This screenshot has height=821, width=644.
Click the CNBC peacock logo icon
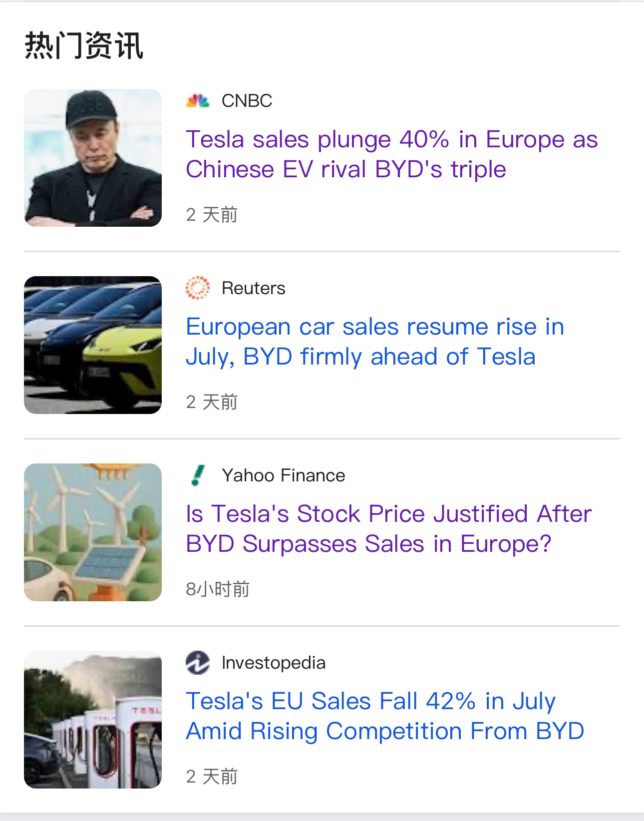pos(198,101)
